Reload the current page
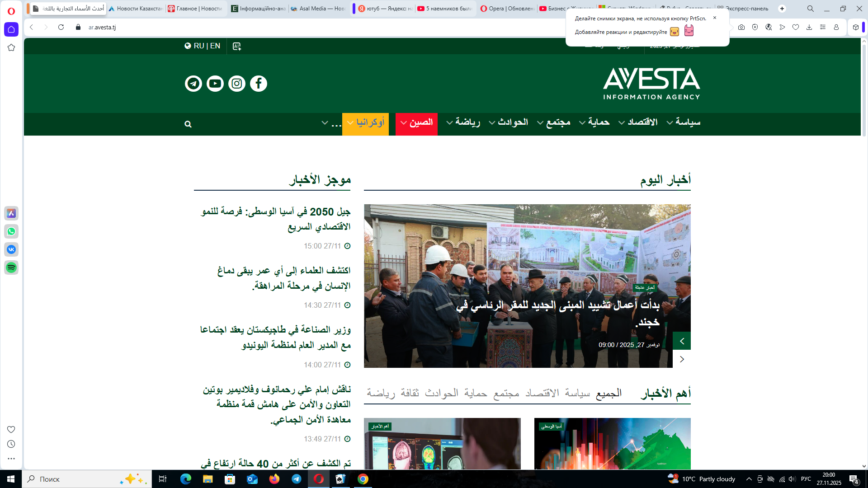The image size is (868, 488). click(x=61, y=27)
